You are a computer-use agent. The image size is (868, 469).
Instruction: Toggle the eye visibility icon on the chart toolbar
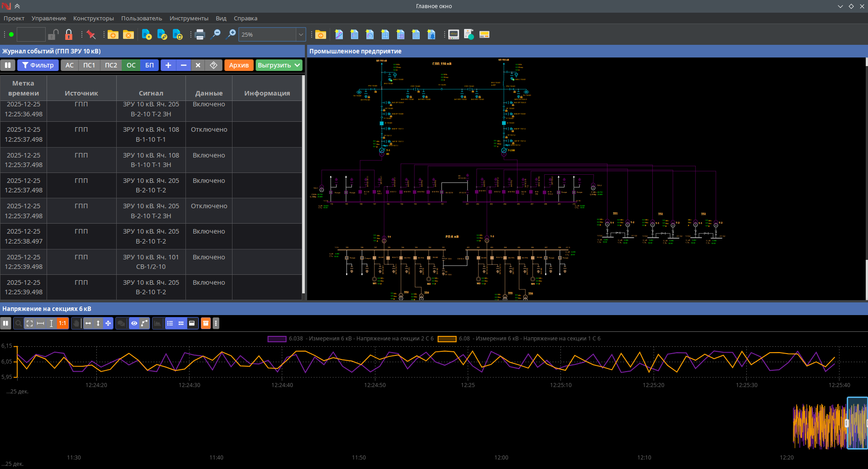click(134, 323)
